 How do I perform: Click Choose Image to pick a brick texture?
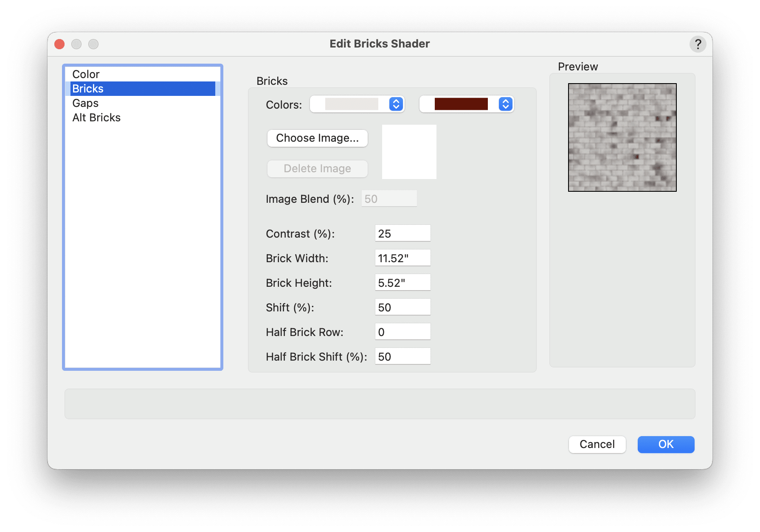[317, 138]
